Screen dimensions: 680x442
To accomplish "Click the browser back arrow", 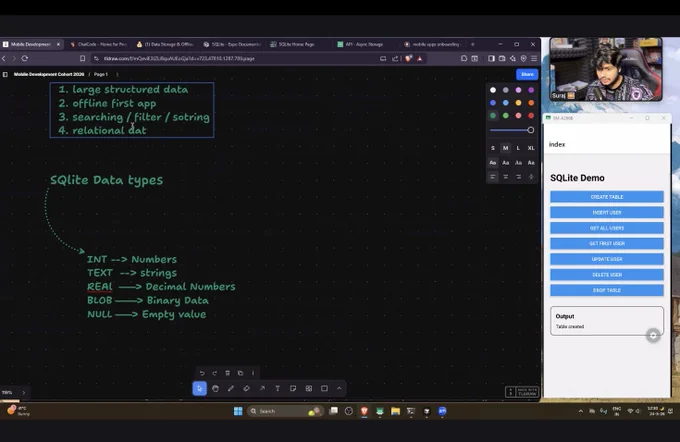I will point(4,58).
